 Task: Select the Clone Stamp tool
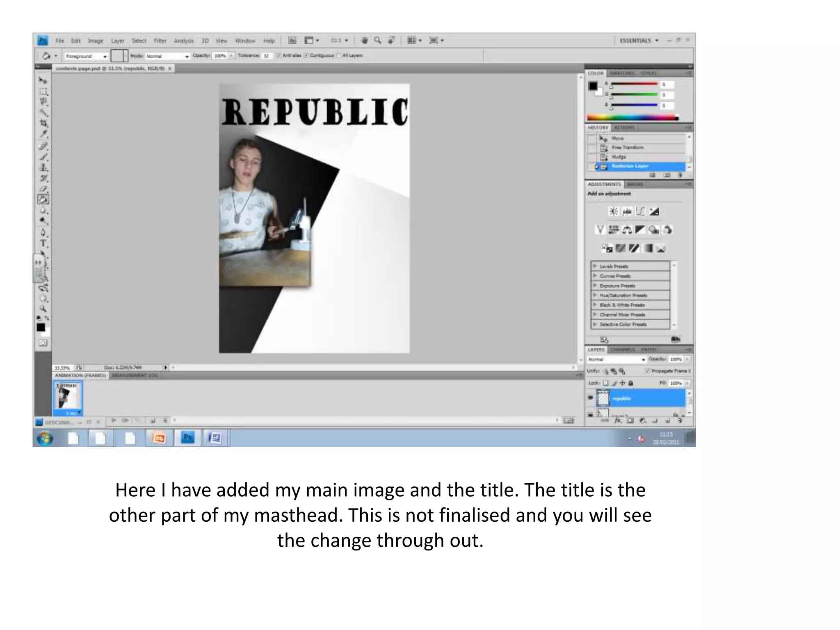43,168
